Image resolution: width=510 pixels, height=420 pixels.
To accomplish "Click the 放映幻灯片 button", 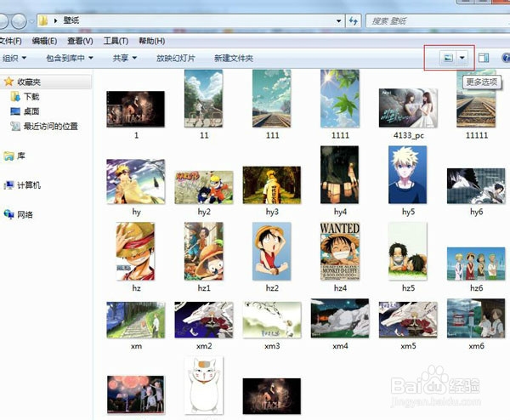I will (x=176, y=58).
